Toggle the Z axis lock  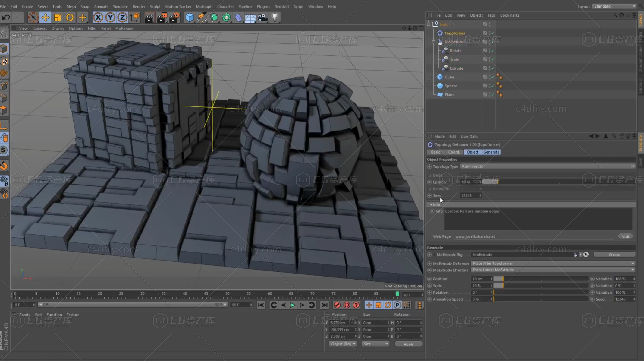tap(122, 17)
